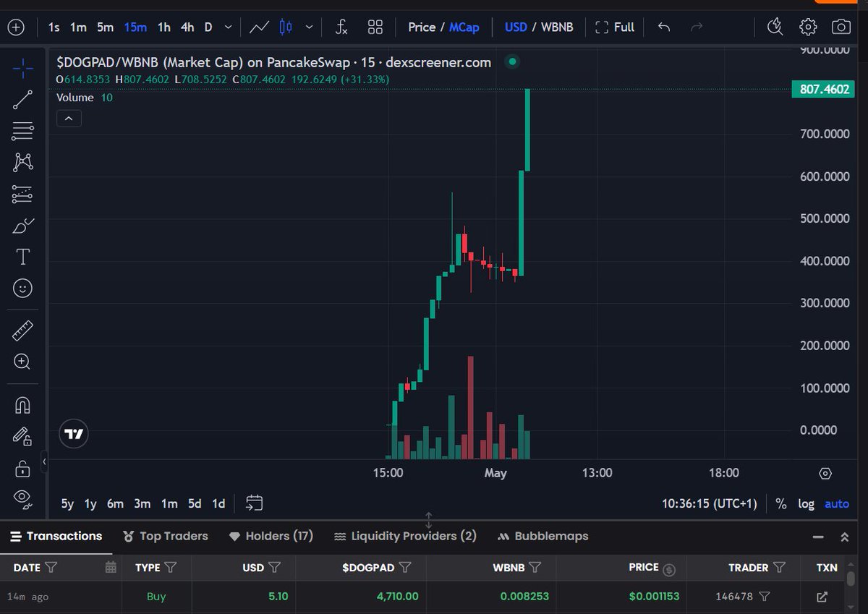This screenshot has width=868, height=614.
Task: Open the layout grid selector
Action: [x=375, y=27]
